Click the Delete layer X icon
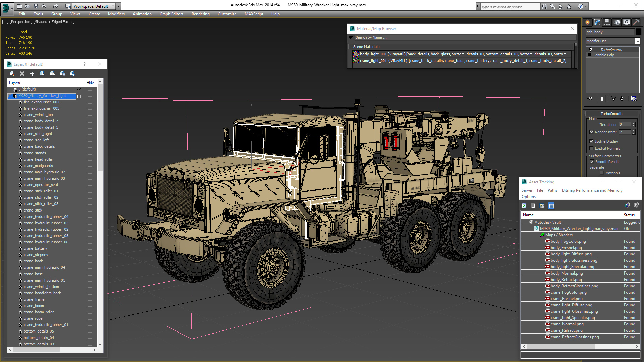The image size is (644, 362). click(22, 73)
